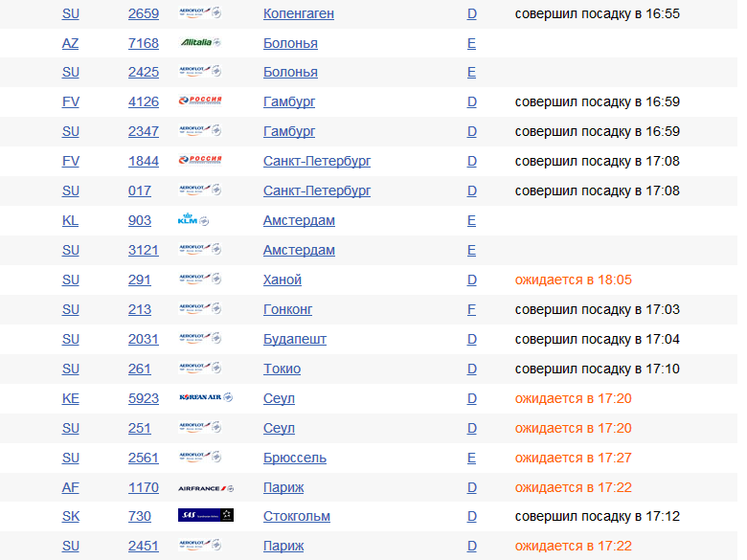
Task: Open the Брюссель destination link
Action: (x=294, y=458)
